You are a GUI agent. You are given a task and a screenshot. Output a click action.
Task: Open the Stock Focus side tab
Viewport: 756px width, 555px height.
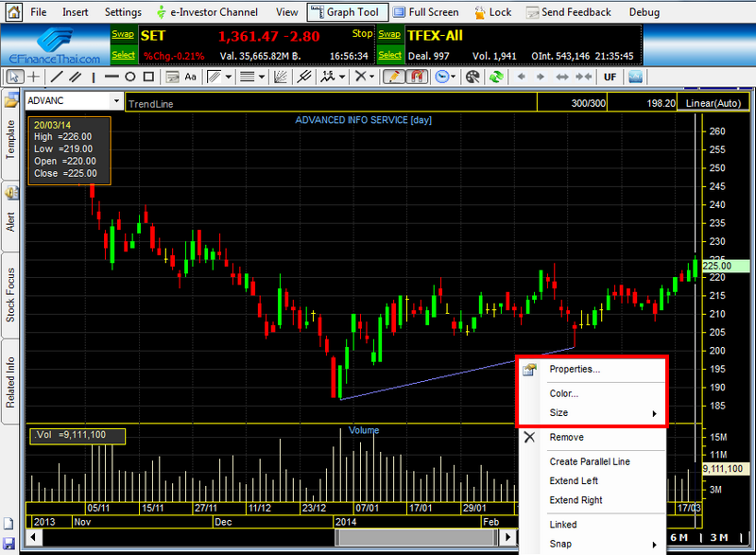10,295
